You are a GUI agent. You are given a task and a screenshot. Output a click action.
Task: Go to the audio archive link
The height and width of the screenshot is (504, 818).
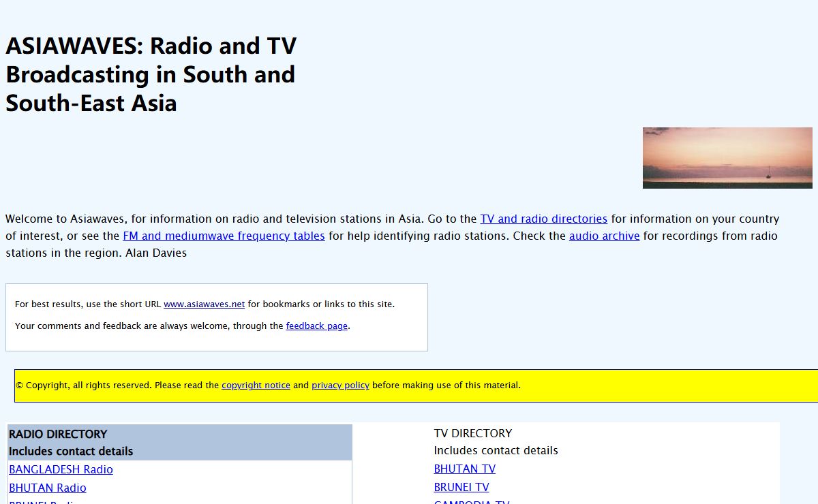604,236
